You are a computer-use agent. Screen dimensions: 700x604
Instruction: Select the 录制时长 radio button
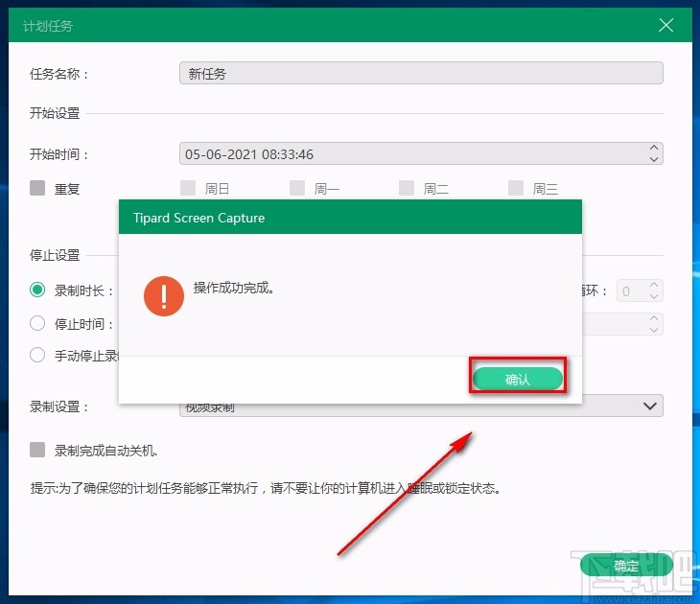[x=37, y=290]
